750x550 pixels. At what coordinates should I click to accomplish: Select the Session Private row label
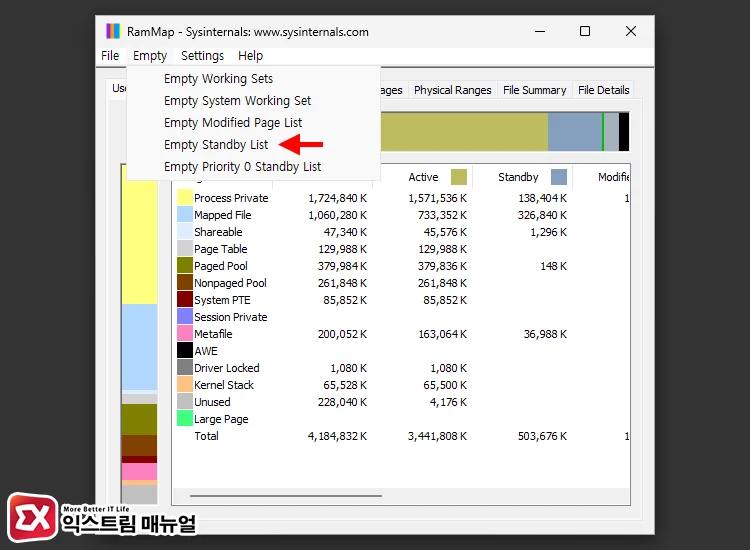point(231,317)
